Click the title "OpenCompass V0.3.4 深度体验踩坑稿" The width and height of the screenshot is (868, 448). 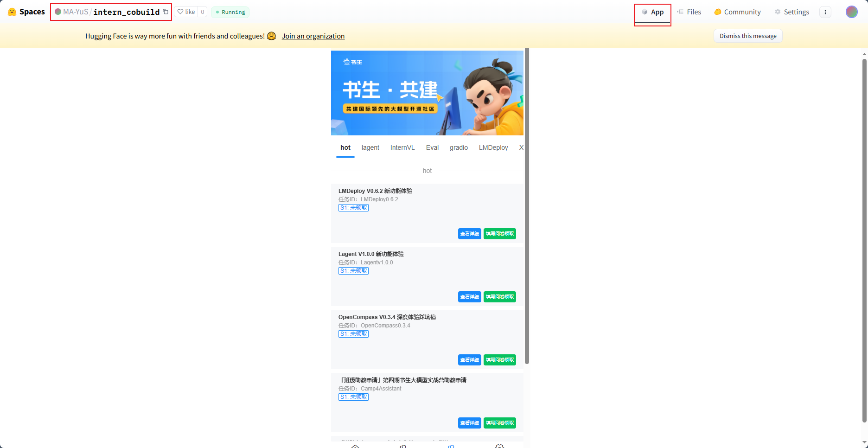pos(387,317)
